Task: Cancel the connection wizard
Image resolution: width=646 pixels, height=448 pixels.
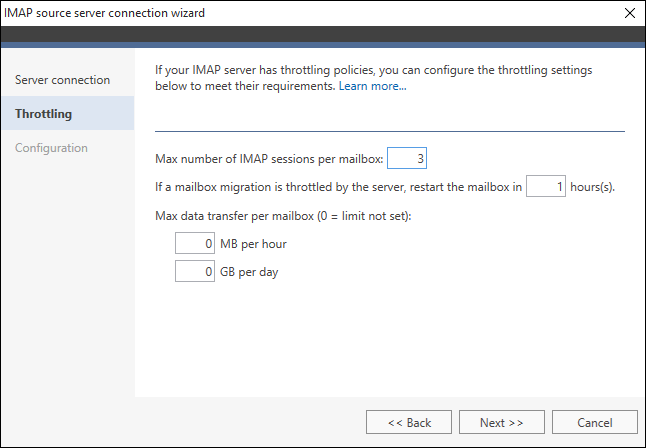Action: 595,422
